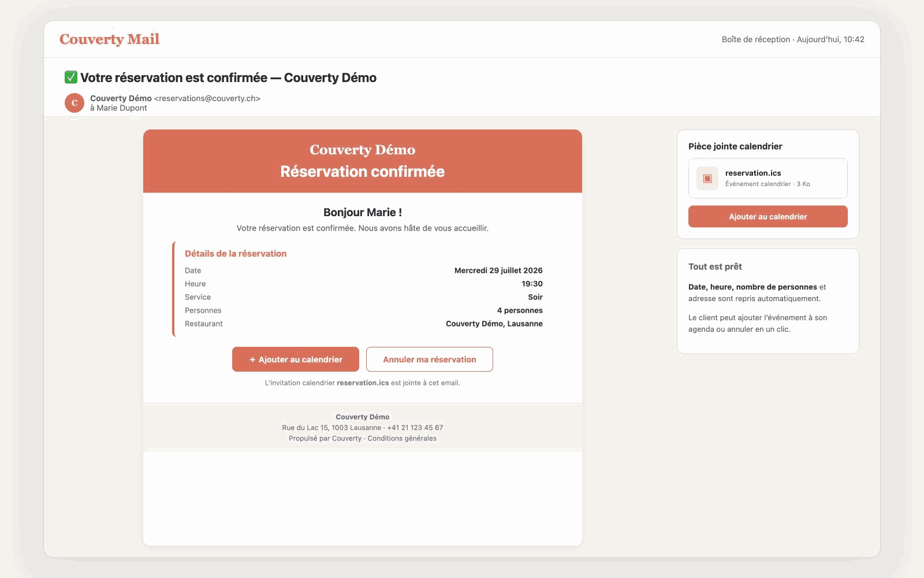924x578 pixels.
Task: Open the 'Conditions générales' link in footer
Action: pyautogui.click(x=402, y=439)
